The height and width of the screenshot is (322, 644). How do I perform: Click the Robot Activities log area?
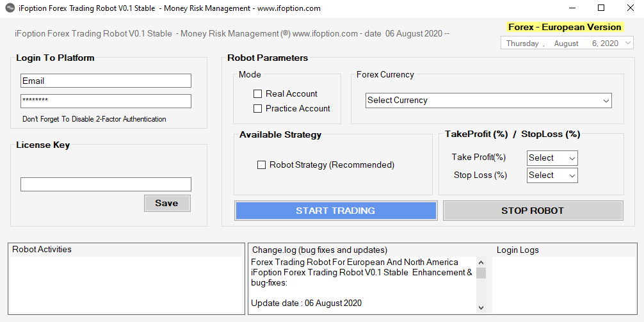[126, 285]
